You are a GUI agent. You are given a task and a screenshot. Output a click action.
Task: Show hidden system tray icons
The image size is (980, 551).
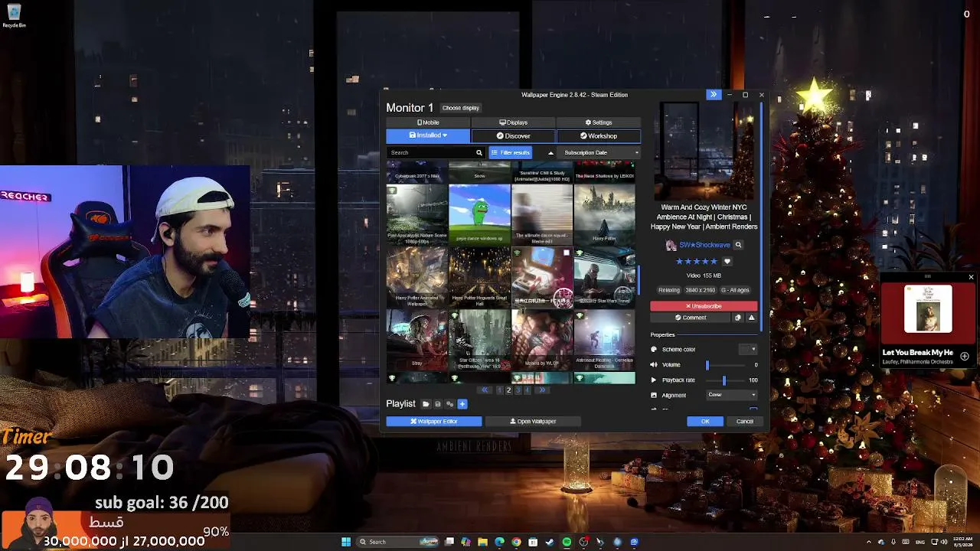868,542
